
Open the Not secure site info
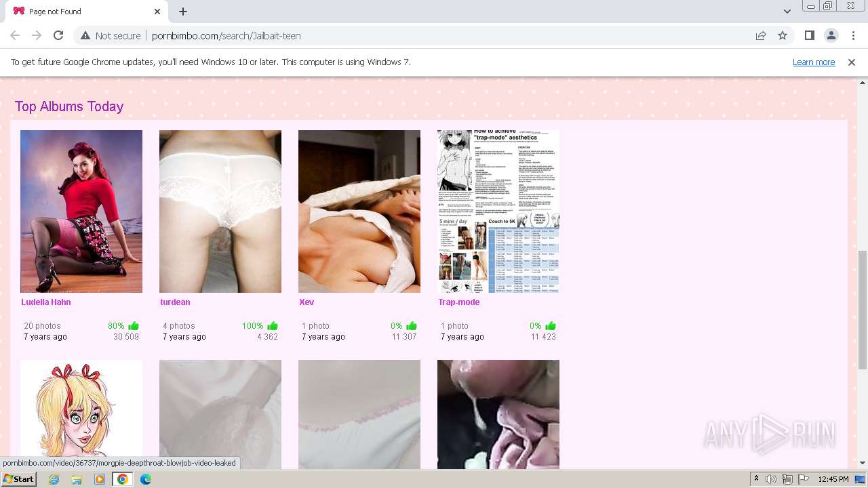[111, 35]
